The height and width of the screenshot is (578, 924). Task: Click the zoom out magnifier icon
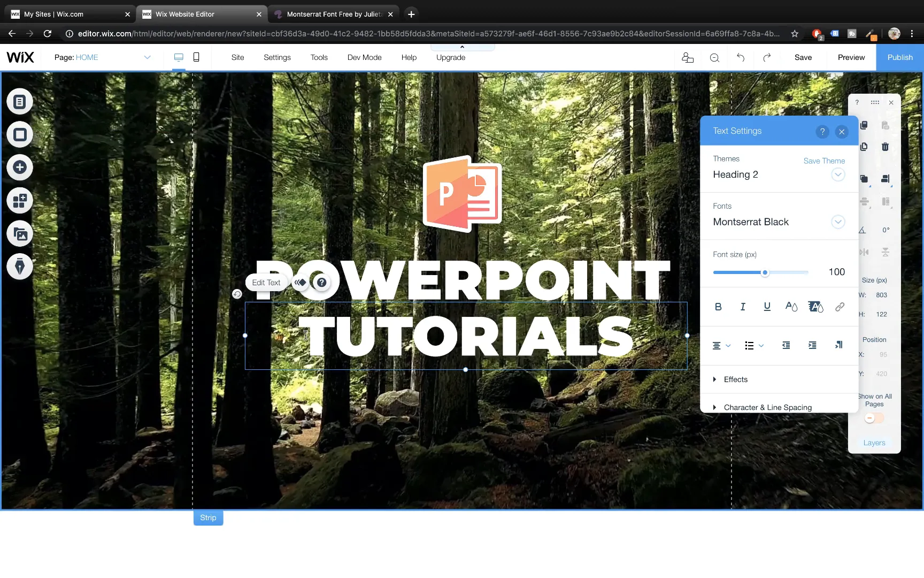pos(714,58)
